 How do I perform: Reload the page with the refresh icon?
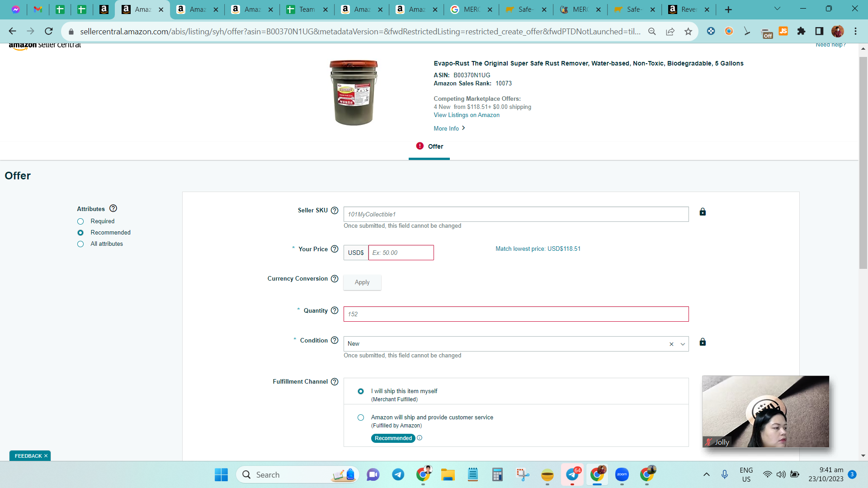click(49, 31)
